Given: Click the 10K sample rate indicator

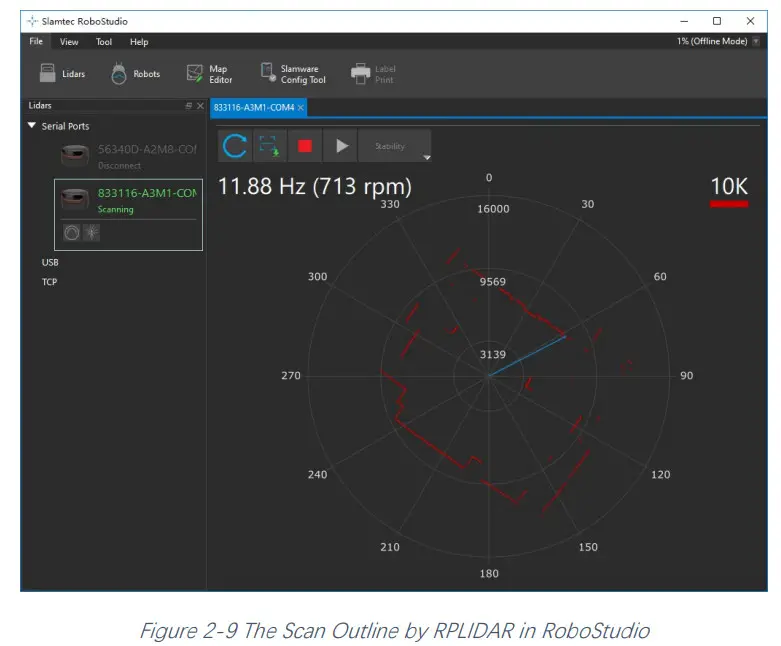Looking at the screenshot, I should (729, 186).
